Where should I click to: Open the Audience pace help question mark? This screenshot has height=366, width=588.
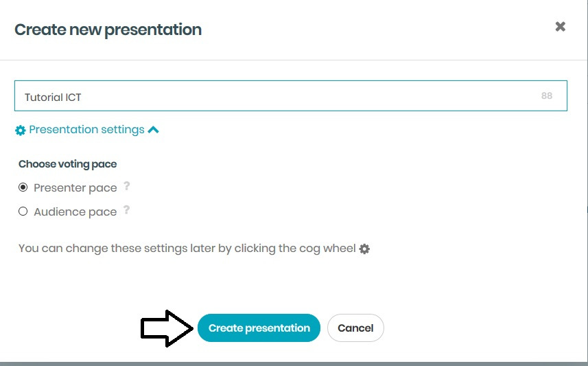coord(126,210)
